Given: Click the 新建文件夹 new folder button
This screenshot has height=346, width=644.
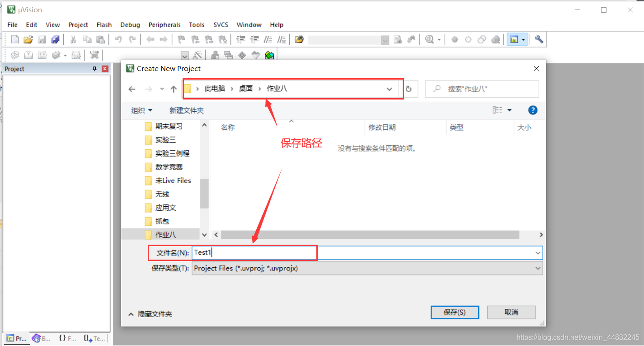Looking at the screenshot, I should point(187,110).
